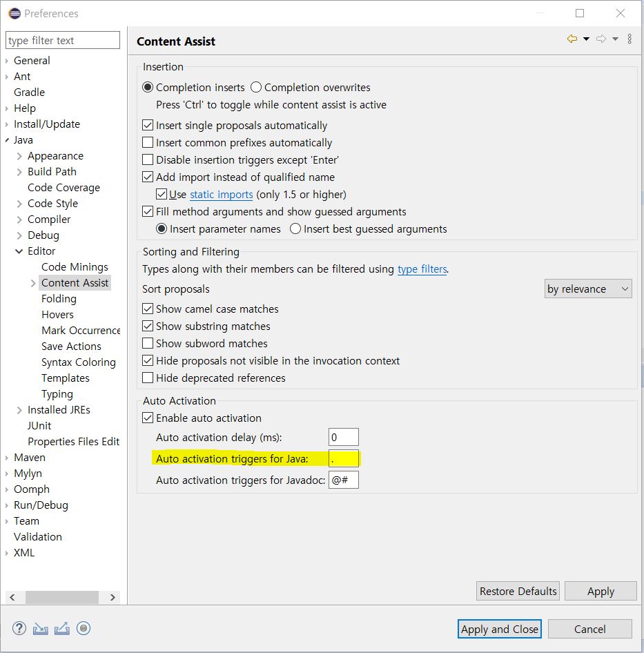
Task: Open the back history dropdown arrow
Action: tap(586, 39)
